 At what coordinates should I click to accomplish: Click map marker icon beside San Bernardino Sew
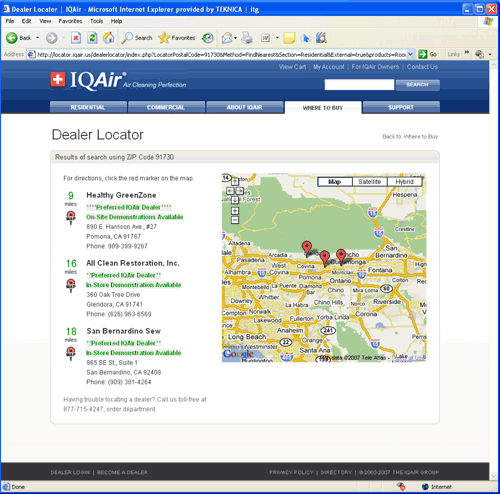point(71,354)
